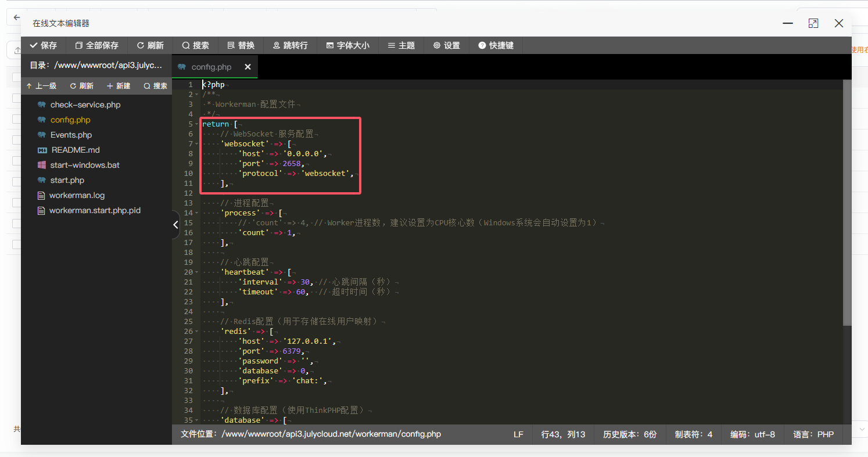Open Events.php from file list
Screen dimensions: 868x457
click(71, 135)
